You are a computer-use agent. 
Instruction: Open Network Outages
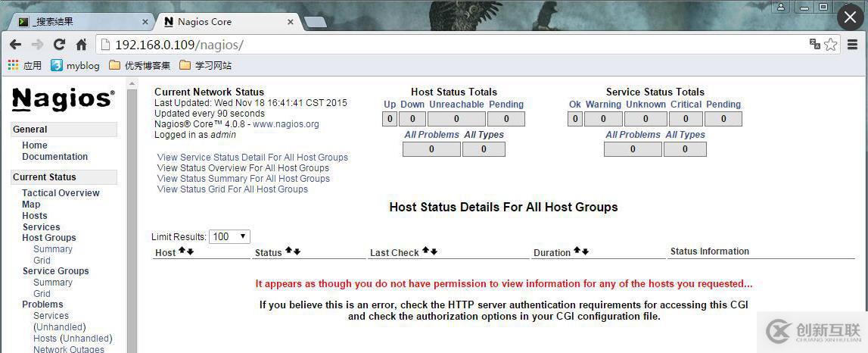[x=69, y=349]
